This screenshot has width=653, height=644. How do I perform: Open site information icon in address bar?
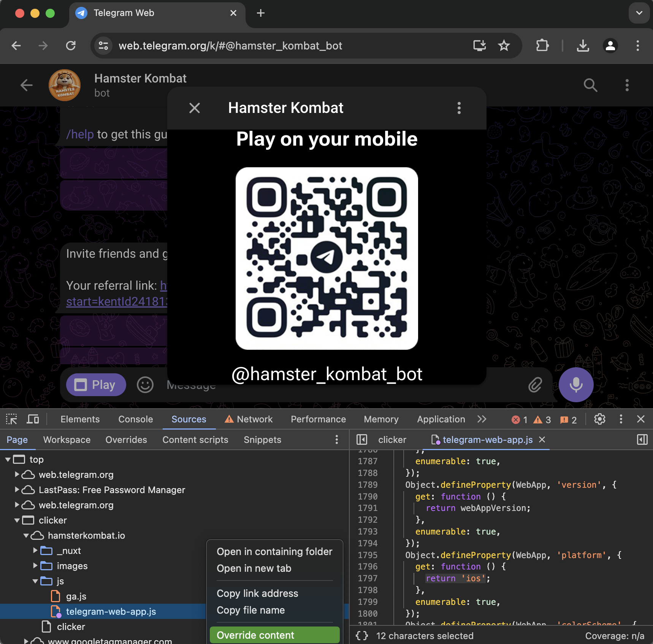click(x=103, y=46)
